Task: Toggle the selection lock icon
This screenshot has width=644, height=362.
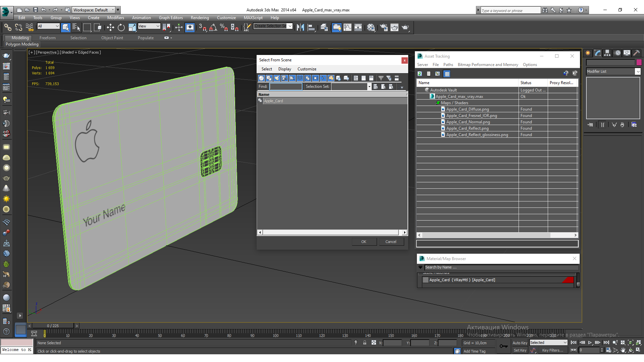Action: click(365, 343)
